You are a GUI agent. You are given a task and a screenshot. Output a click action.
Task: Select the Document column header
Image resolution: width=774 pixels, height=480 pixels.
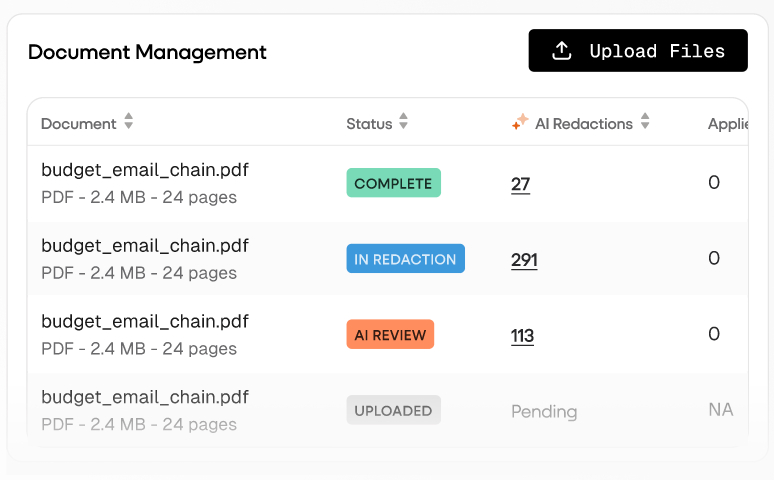(78, 123)
